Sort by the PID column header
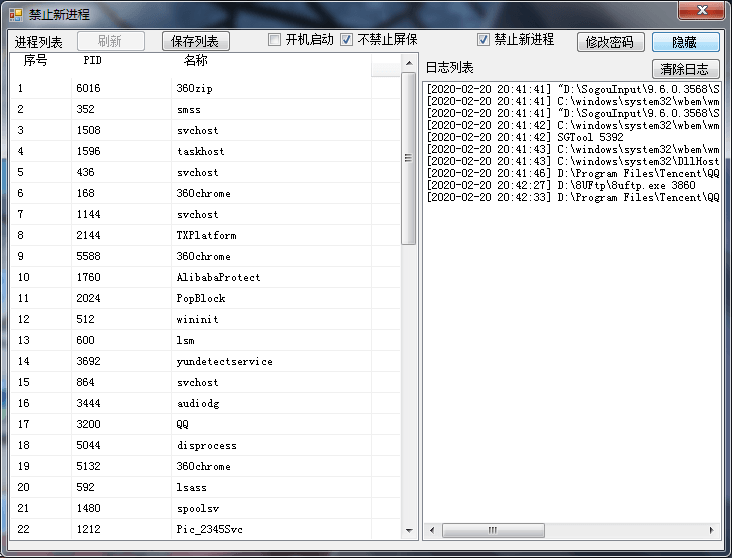The height and width of the screenshot is (558, 732). tap(93, 61)
